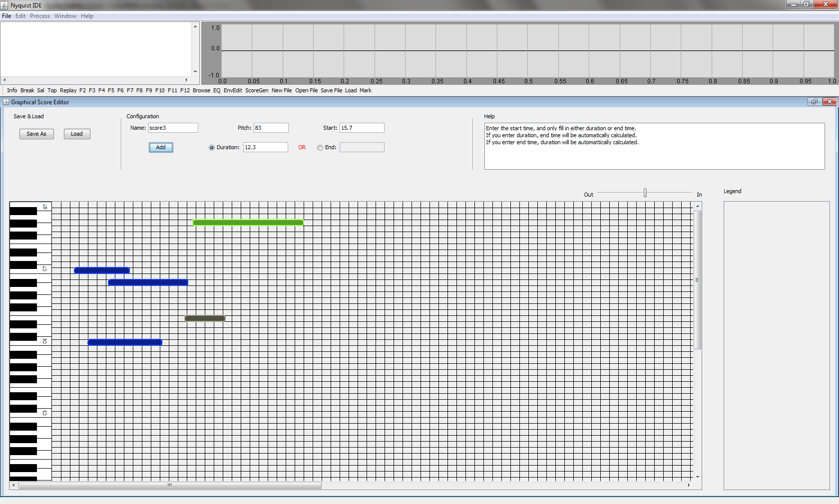Select the gray note bar in grid
Viewport: 839px width, 504px height.
click(205, 318)
